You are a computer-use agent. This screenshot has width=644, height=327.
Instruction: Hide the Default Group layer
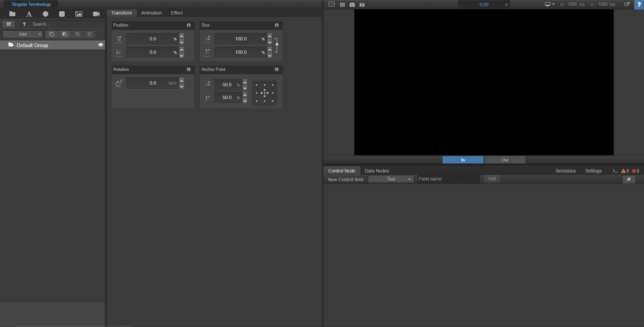[x=100, y=45]
